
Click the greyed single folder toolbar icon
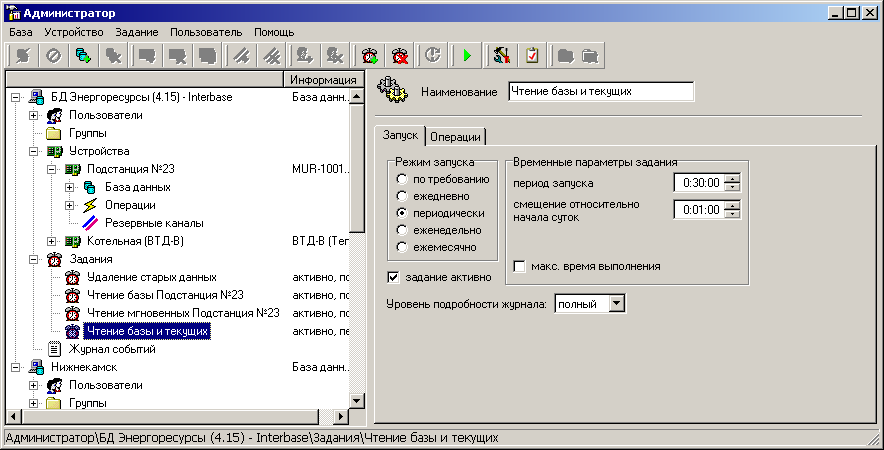click(x=565, y=56)
